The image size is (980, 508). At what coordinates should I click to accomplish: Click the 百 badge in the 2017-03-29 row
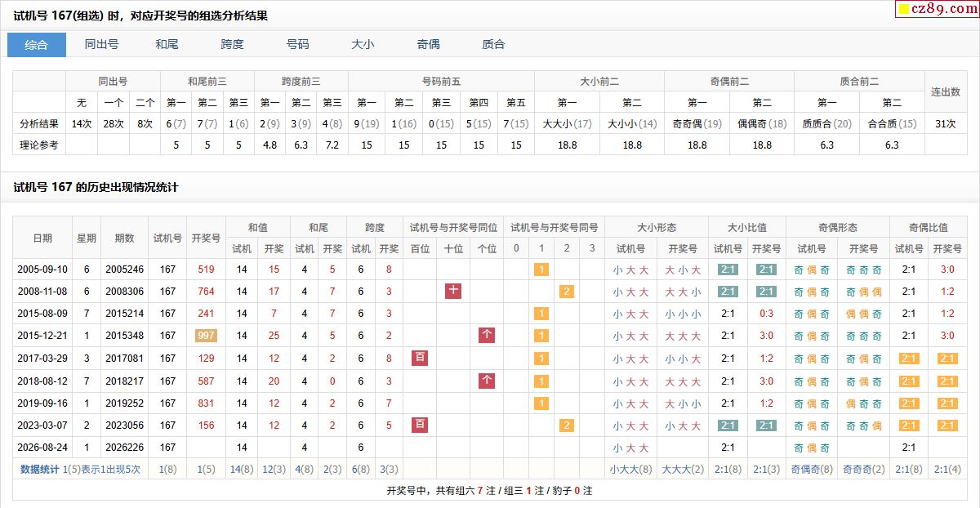point(420,358)
